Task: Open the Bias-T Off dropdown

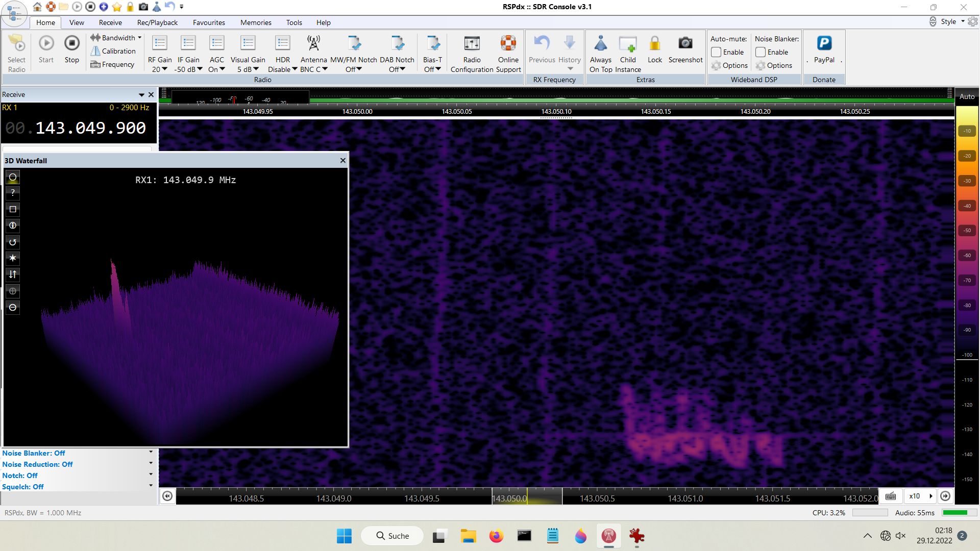Action: tap(432, 69)
